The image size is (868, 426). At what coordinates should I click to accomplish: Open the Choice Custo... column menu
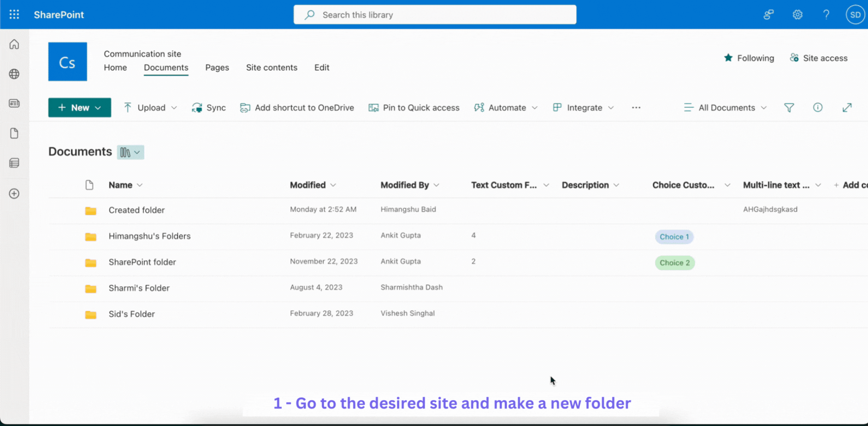pos(691,185)
